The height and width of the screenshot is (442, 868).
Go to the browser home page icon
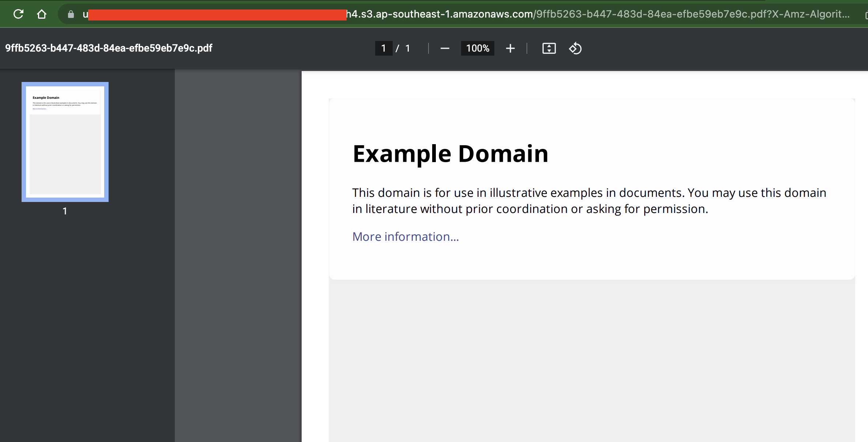point(42,14)
